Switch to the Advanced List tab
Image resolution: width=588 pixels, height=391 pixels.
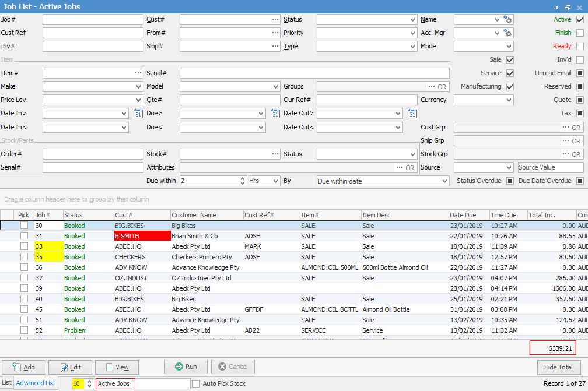(36, 383)
